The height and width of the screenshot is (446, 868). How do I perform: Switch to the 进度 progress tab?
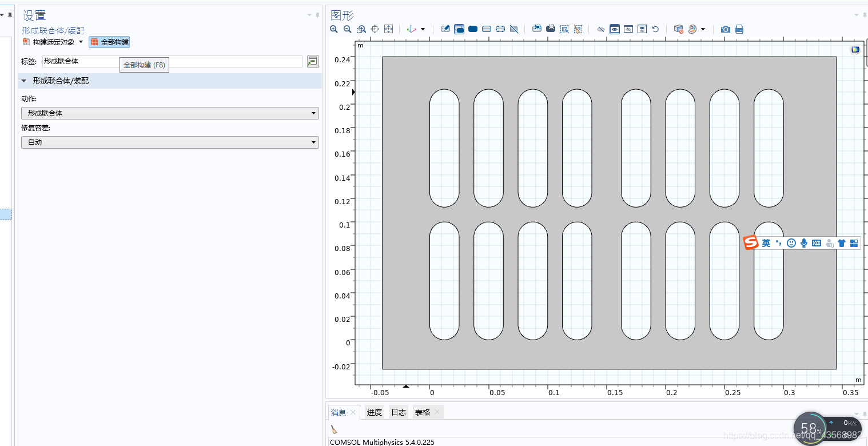(375, 412)
